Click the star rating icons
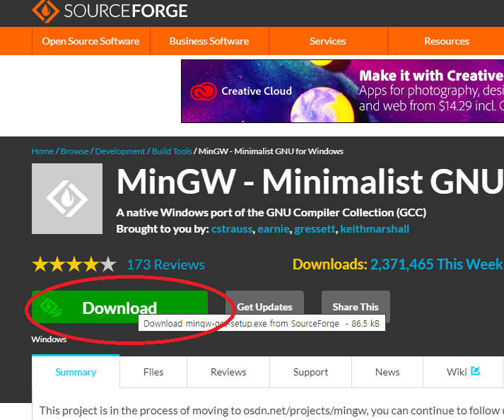The width and height of the screenshot is (504, 420). tap(74, 264)
